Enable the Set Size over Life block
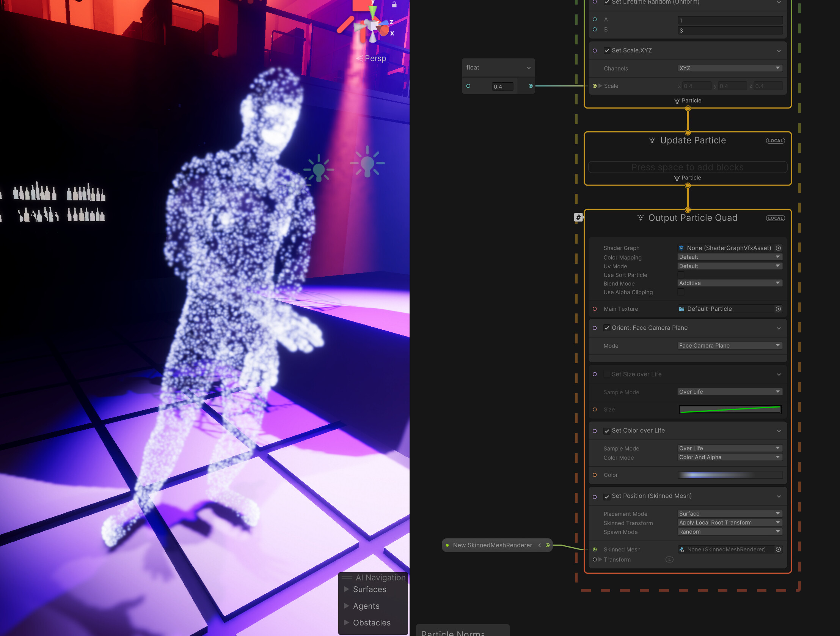This screenshot has height=636, width=840. [x=607, y=374]
